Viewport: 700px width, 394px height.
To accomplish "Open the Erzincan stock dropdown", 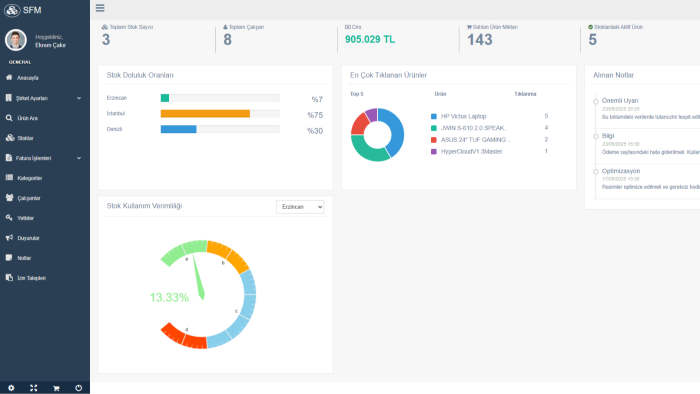I will point(300,207).
